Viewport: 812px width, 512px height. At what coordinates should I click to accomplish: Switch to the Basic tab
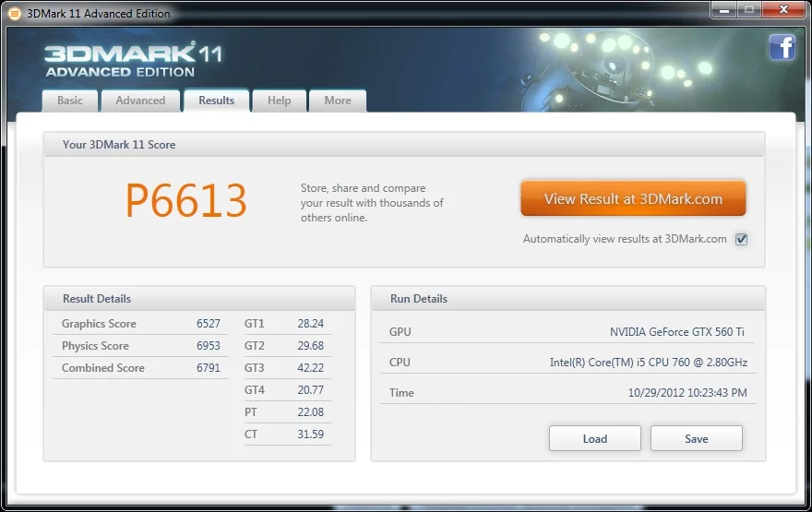(70, 101)
